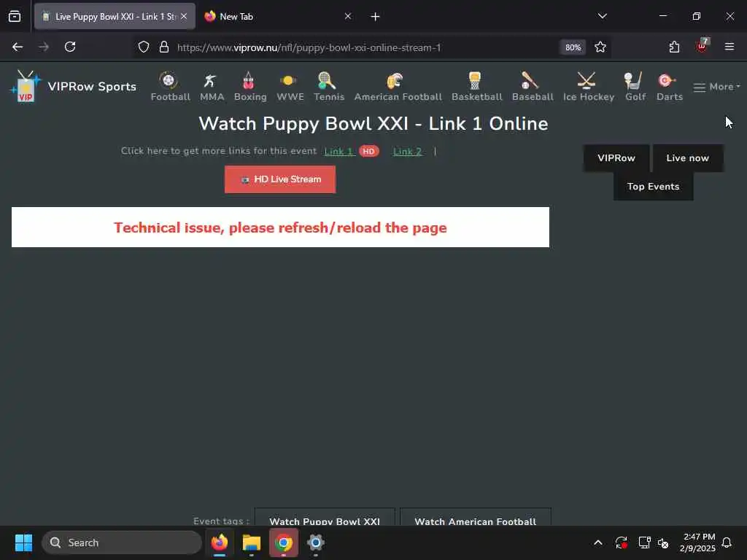Open a new browser tab
The height and width of the screenshot is (560, 747).
pyautogui.click(x=375, y=17)
